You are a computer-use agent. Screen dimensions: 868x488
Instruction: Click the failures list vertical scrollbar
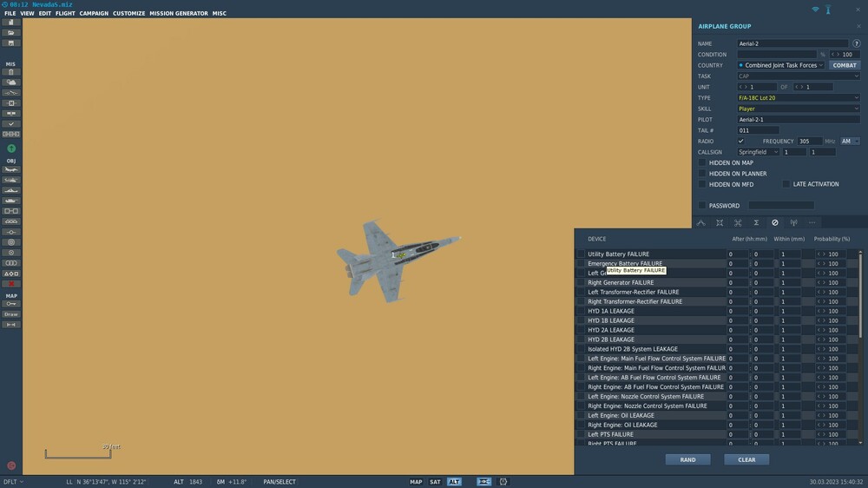point(860,294)
